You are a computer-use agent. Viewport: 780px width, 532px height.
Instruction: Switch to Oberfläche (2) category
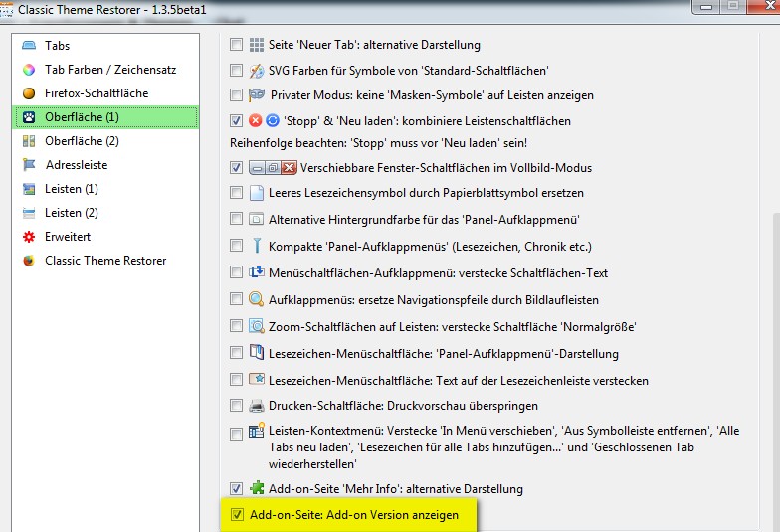[105, 141]
